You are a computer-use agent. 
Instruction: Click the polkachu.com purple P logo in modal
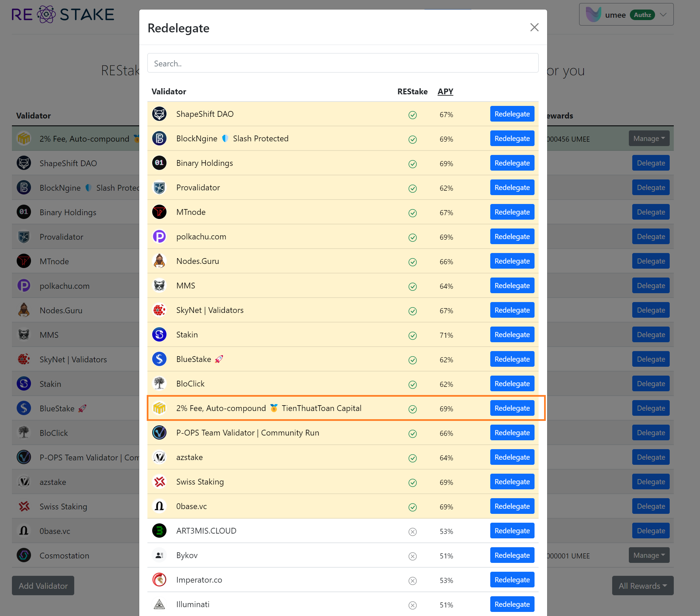point(159,237)
